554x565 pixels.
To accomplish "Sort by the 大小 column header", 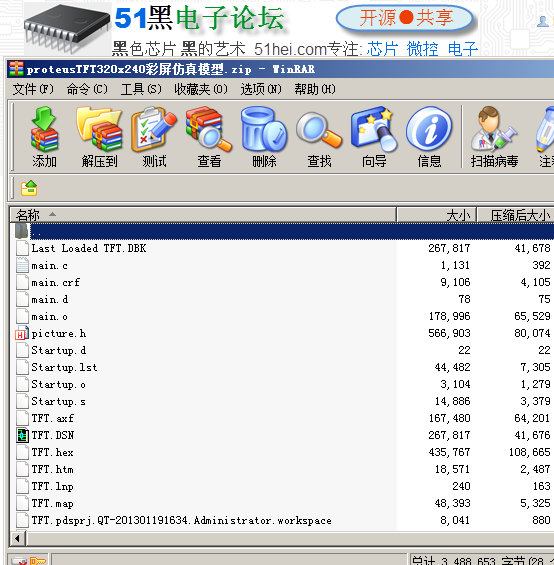I will (436, 215).
